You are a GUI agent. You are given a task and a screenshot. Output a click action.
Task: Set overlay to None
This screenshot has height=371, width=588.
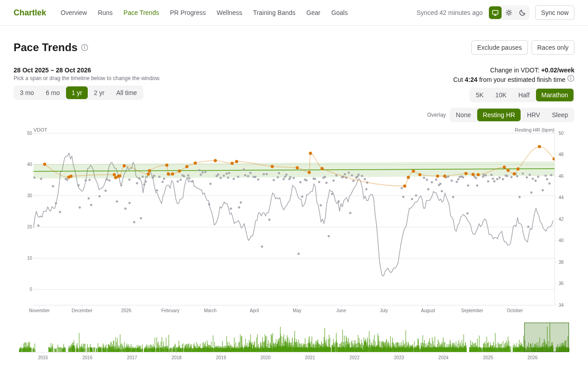pyautogui.click(x=463, y=115)
